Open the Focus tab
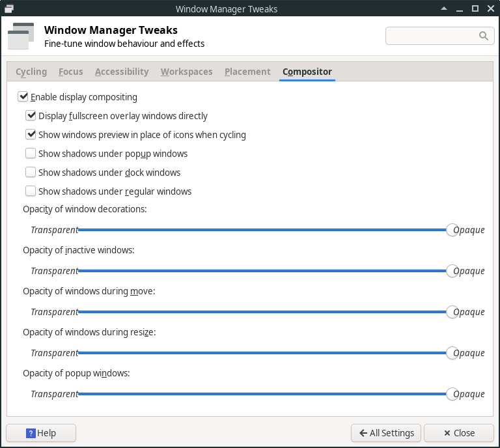 point(70,72)
